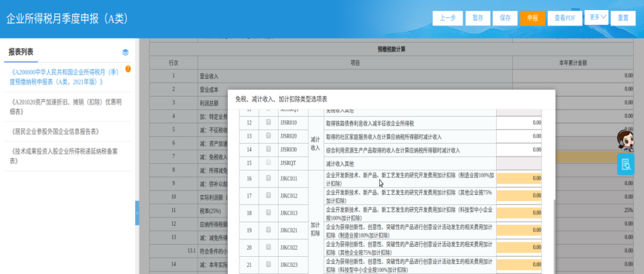Click the 取得的社区家庭服务收入 item text
Viewport: 644px width, 274px height.
(383, 136)
